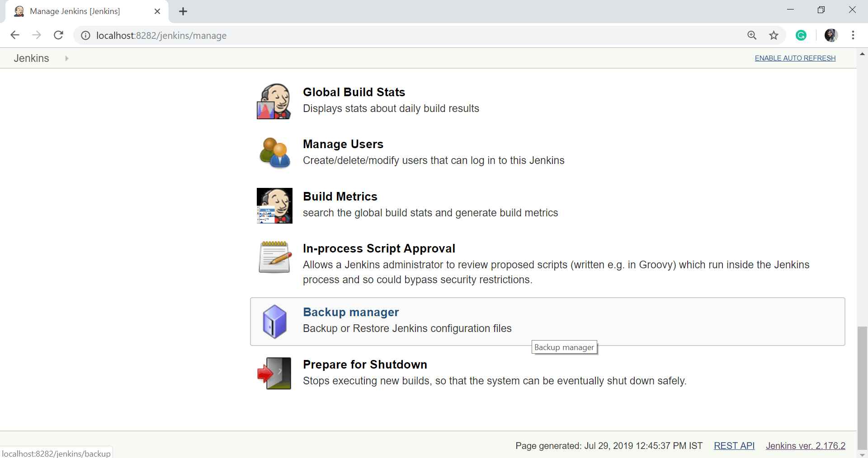The width and height of the screenshot is (868, 458).
Task: Click the Jenkins ver. 2.176.2 link
Action: coord(806,446)
